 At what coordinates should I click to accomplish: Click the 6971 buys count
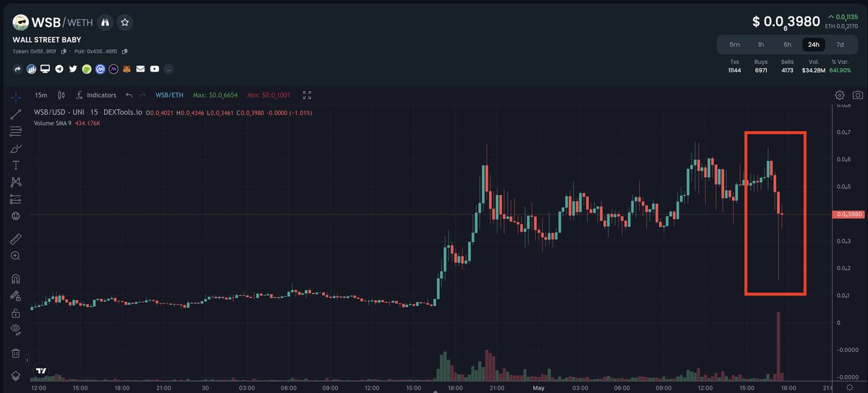(760, 70)
